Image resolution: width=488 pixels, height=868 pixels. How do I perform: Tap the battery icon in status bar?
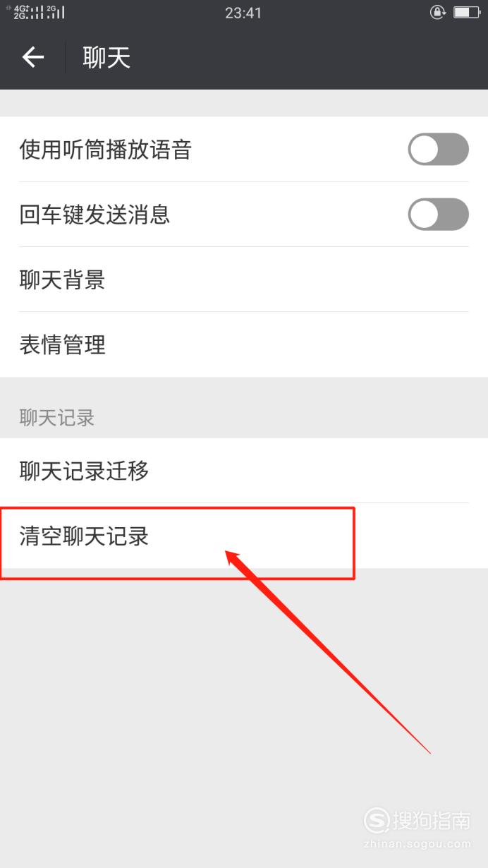coord(466,12)
